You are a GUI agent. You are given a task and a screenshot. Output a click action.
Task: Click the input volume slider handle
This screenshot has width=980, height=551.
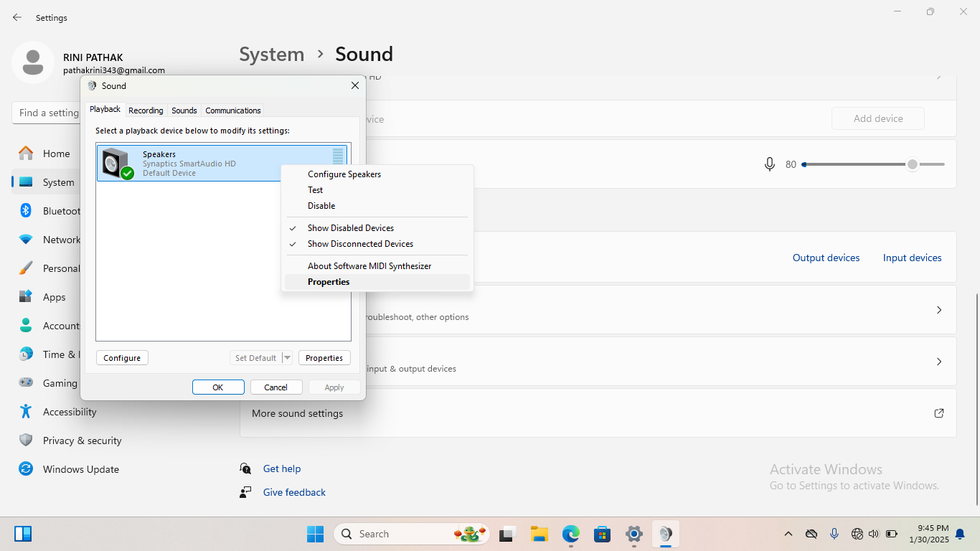pyautogui.click(x=912, y=164)
